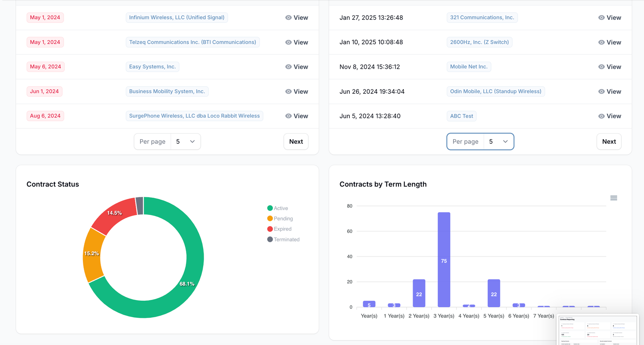Screen dimensions: 644x345
Task: Open Odin Mobile, LLC (Standup Wireless) link
Action: click(495, 91)
